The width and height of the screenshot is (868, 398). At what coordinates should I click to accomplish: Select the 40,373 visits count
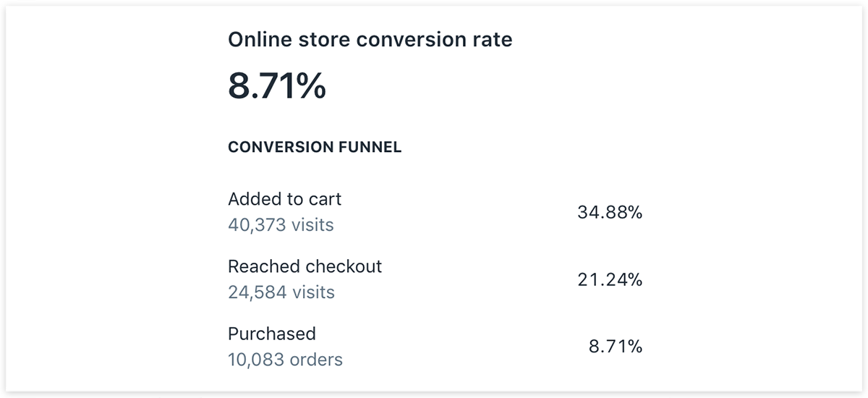click(x=281, y=225)
